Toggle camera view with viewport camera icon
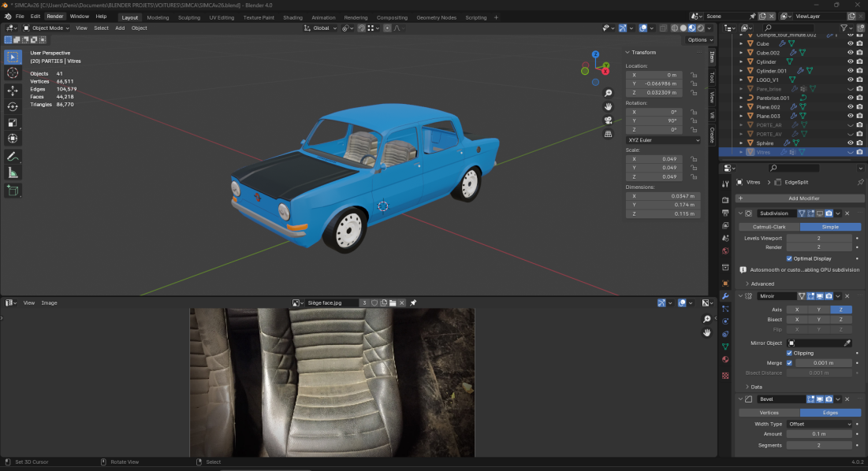 tap(609, 121)
